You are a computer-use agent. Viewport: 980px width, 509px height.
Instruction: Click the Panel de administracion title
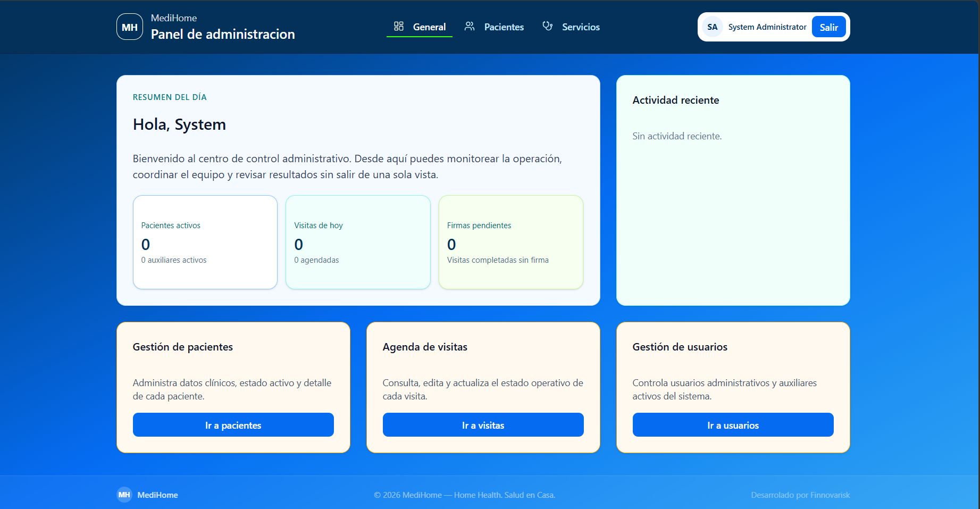pos(223,35)
